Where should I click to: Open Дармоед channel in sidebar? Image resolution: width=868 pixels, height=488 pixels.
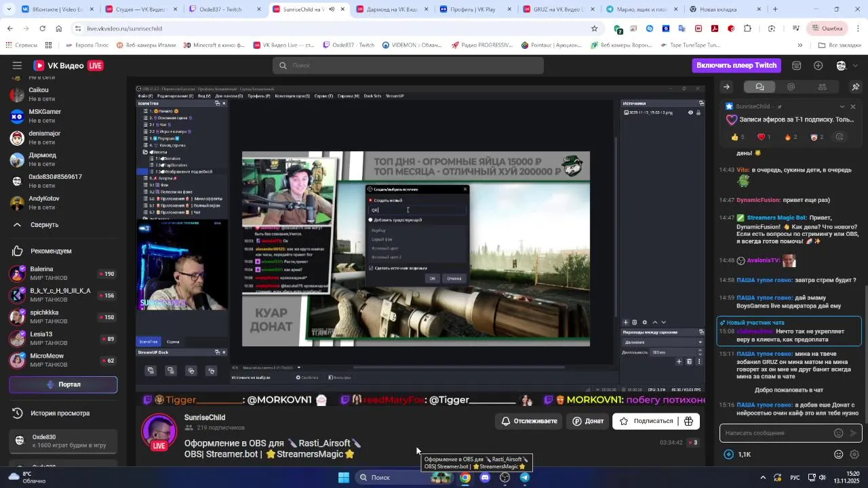[x=62, y=159]
